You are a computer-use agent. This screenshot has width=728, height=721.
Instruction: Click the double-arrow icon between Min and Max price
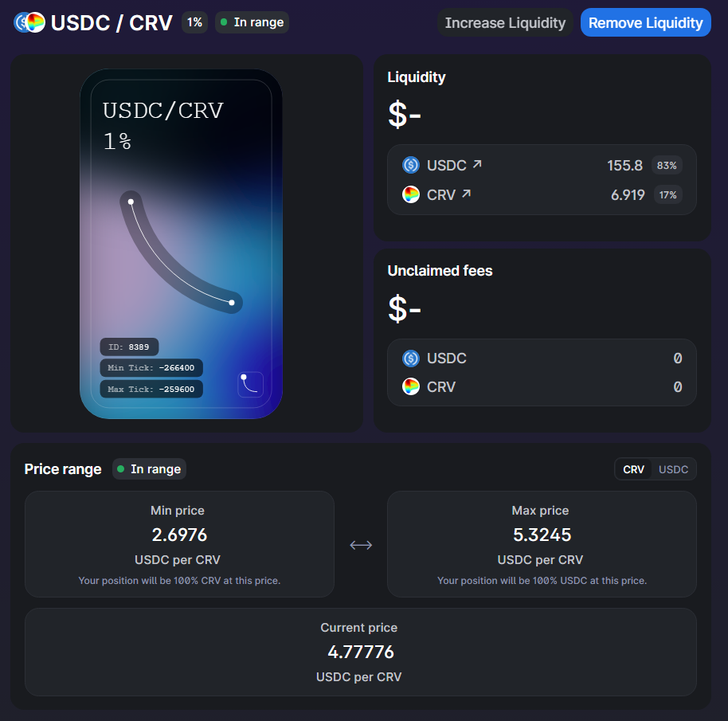click(361, 545)
